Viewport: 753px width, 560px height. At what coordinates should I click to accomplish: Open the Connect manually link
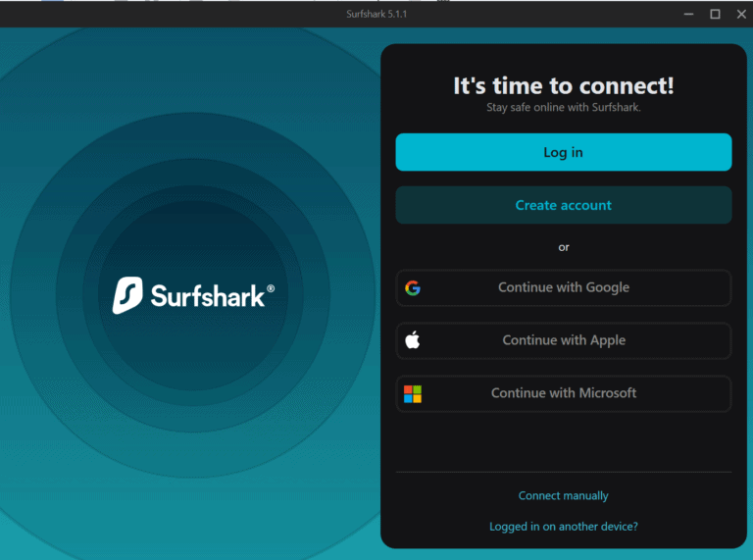(x=563, y=496)
